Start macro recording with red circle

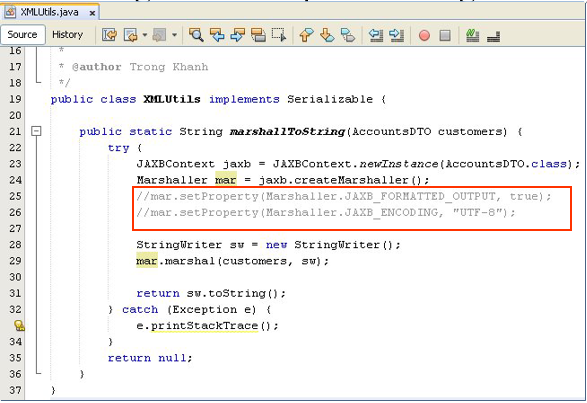click(x=424, y=36)
